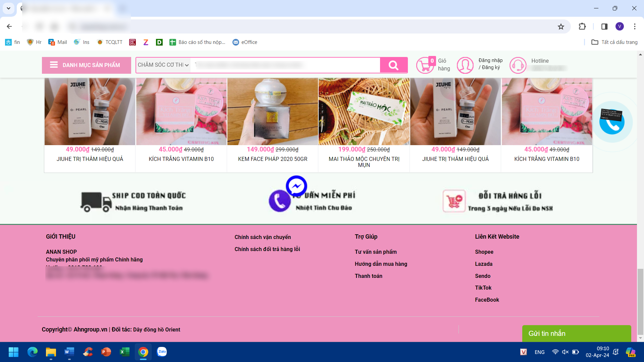Screen dimensions: 644x362
Task: Open the DANH MỤC SẢN PHẨM menu
Action: 86,65
